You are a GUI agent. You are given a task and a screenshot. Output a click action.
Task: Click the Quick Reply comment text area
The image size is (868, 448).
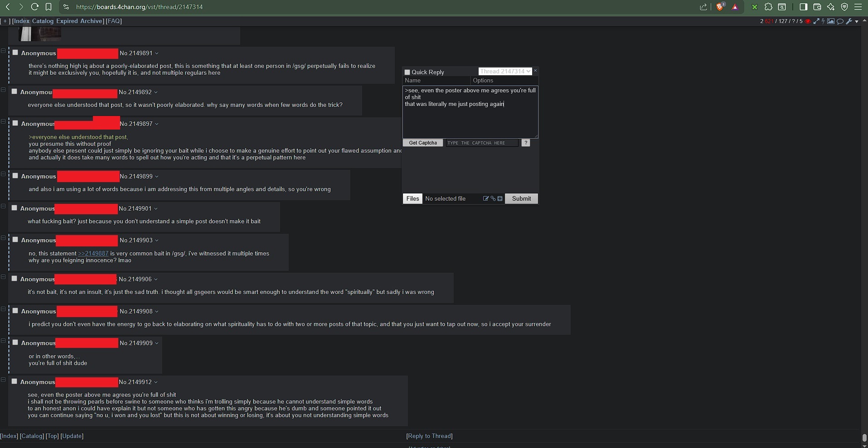tap(470, 112)
